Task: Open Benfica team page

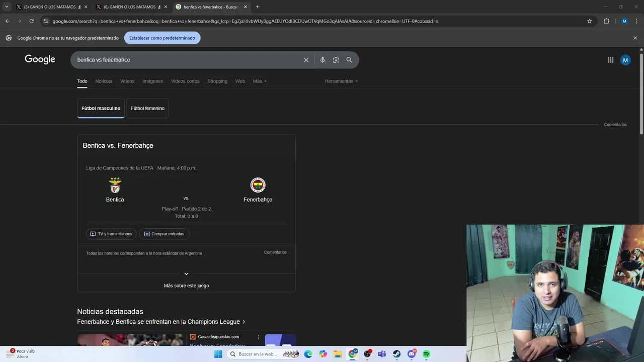Action: click(x=115, y=190)
